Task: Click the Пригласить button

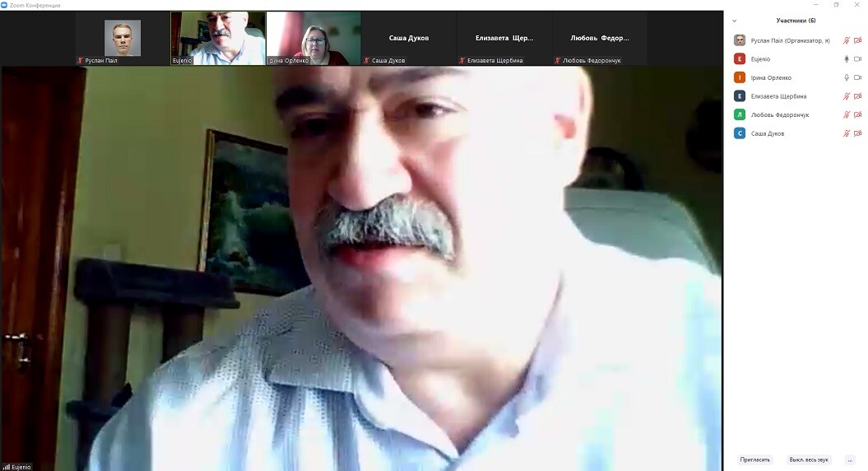Action: pyautogui.click(x=754, y=459)
